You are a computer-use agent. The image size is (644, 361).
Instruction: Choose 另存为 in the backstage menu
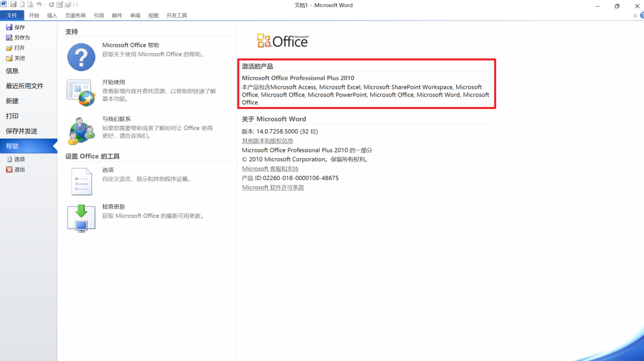18,38
